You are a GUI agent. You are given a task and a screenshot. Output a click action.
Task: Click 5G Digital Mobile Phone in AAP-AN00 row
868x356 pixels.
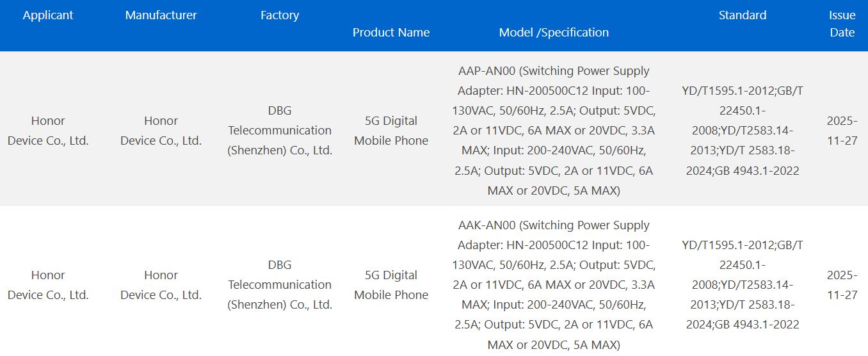[391, 131]
